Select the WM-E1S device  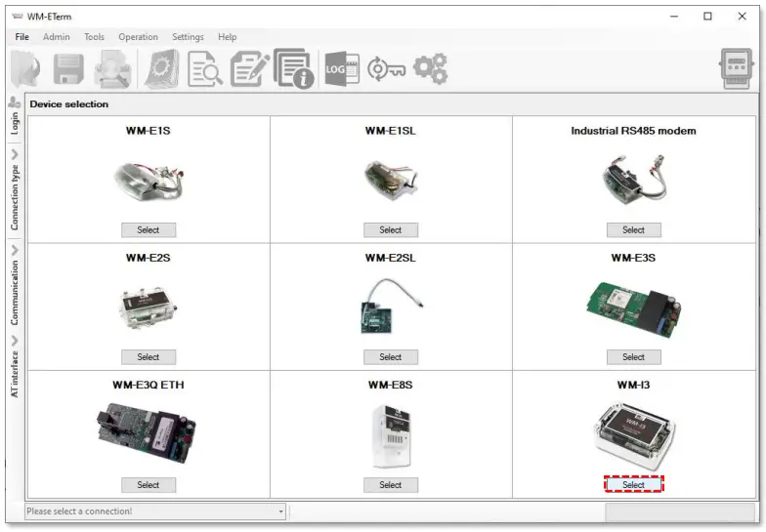pyautogui.click(x=149, y=230)
